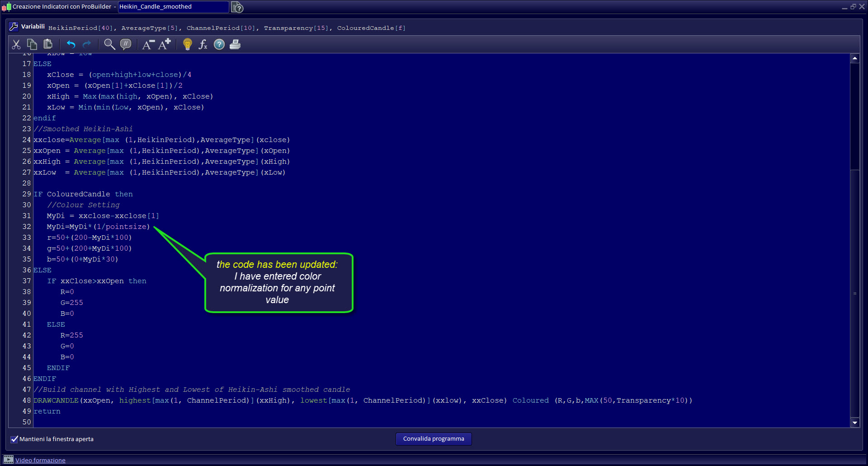Click the Variabili label
Viewport: 868px width, 466px height.
(33, 26)
